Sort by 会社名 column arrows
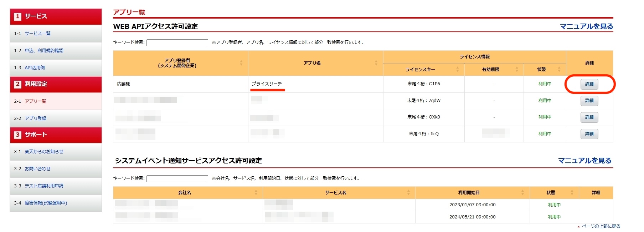 pyautogui.click(x=256, y=193)
